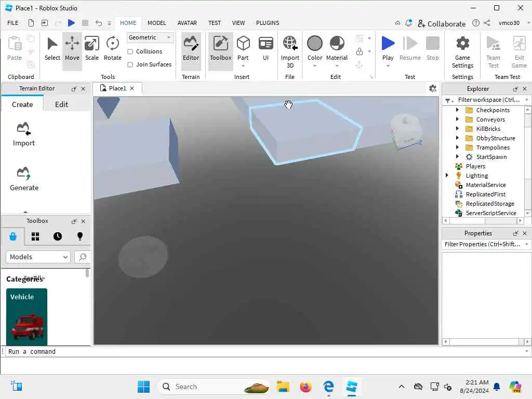
Task: Switch to the TEST ribbon tab
Action: pyautogui.click(x=215, y=23)
